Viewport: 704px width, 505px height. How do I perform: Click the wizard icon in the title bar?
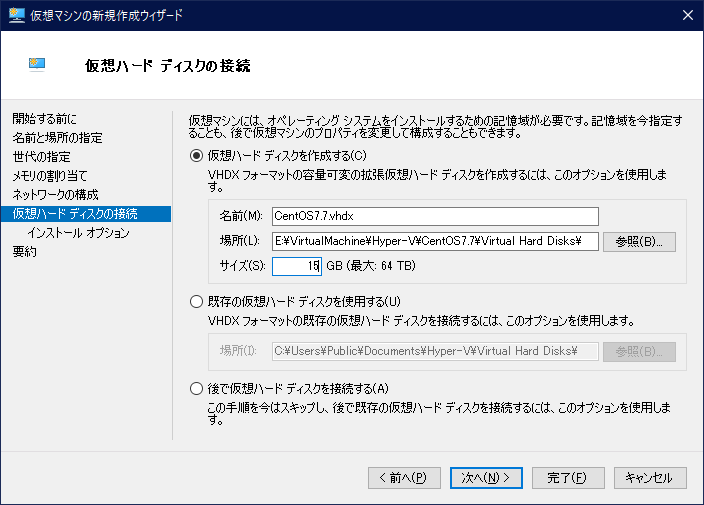tap(17, 15)
